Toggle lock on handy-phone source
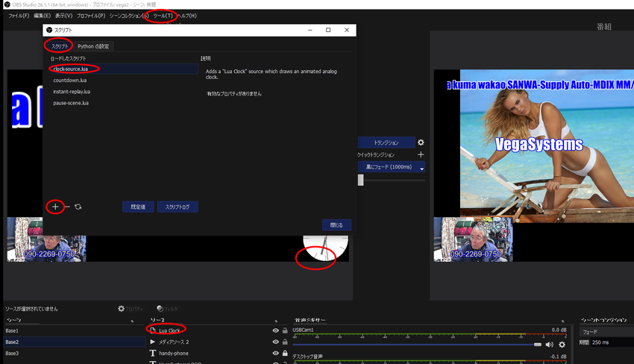Screen dimensions: 634x364 285,353
